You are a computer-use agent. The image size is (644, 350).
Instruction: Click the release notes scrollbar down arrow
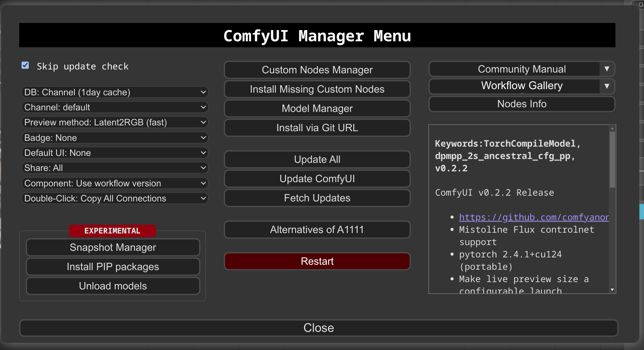612,290
